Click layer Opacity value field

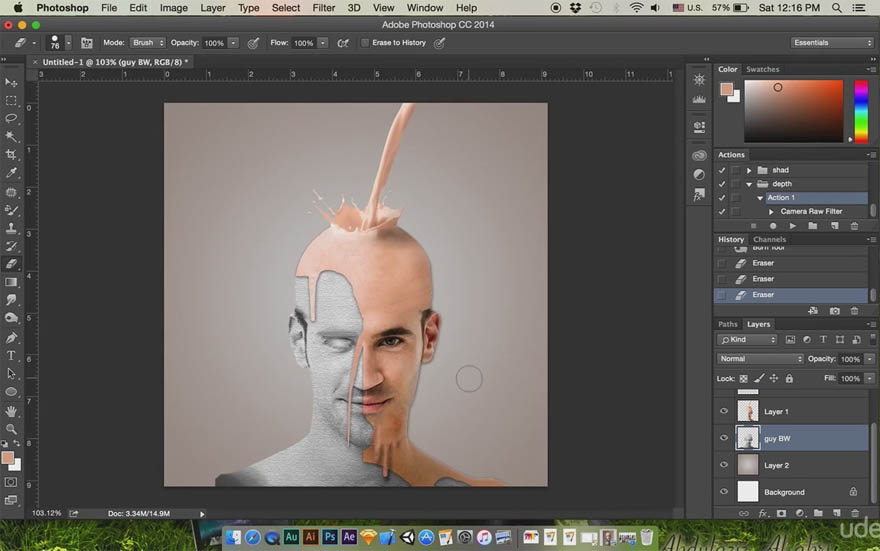850,359
